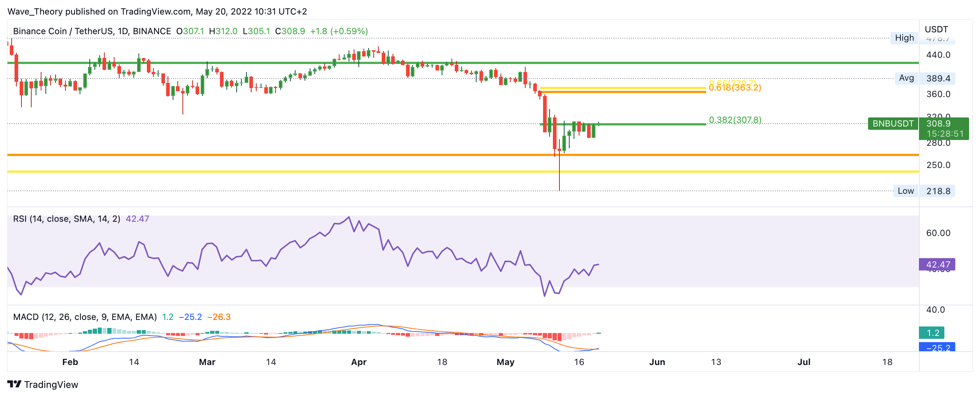This screenshot has height=397, width=980.
Task: Click the teal MACD 1.2 value tag
Action: coord(931,333)
